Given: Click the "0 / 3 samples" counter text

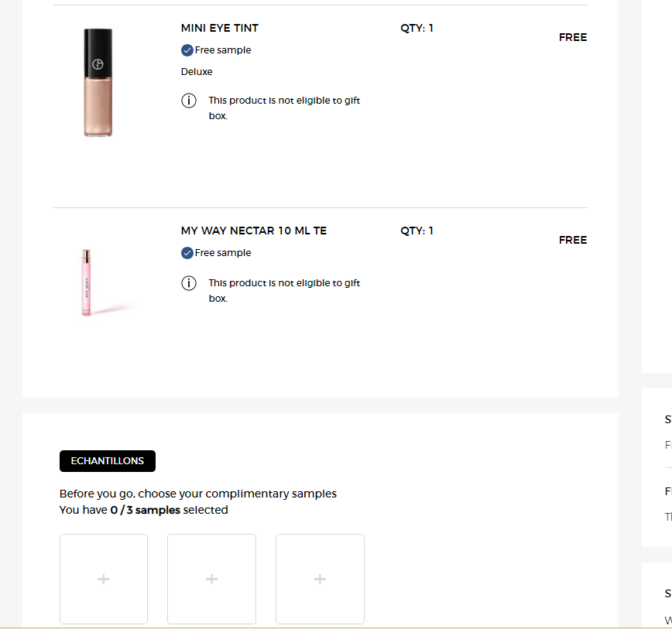Looking at the screenshot, I should tap(145, 510).
